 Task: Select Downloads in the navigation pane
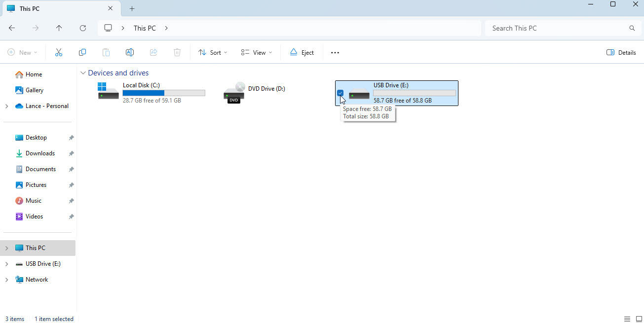coord(40,153)
